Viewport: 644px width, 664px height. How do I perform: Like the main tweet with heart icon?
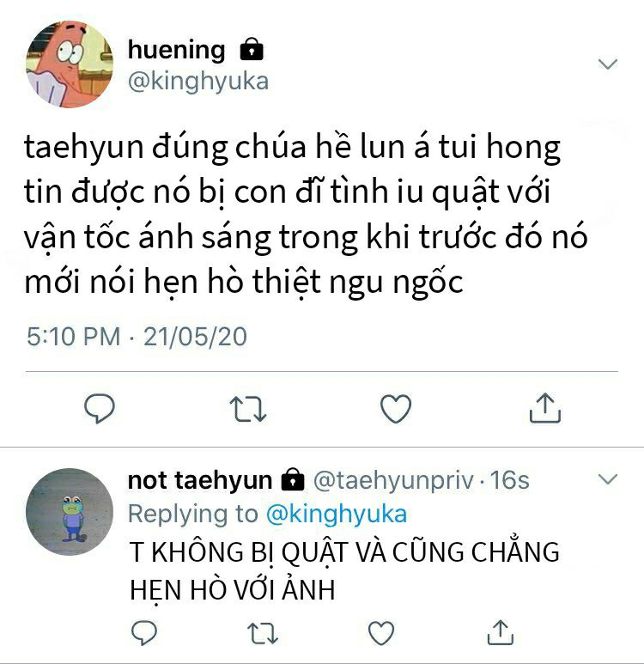[396, 409]
